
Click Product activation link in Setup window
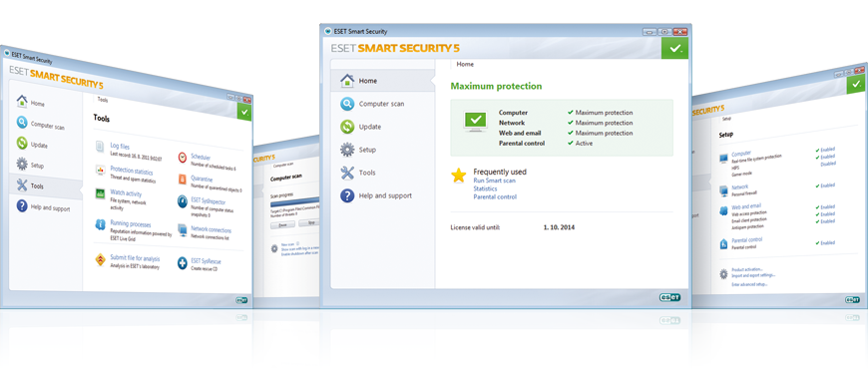coord(746,269)
